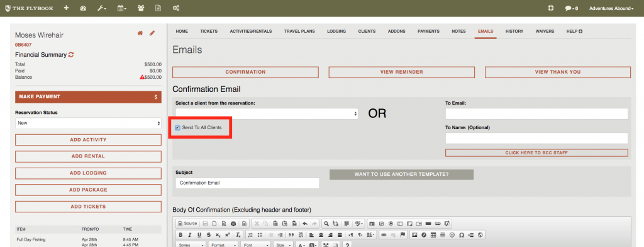Uncheck Send To All Clients
The image size is (644, 247).
coord(177,128)
